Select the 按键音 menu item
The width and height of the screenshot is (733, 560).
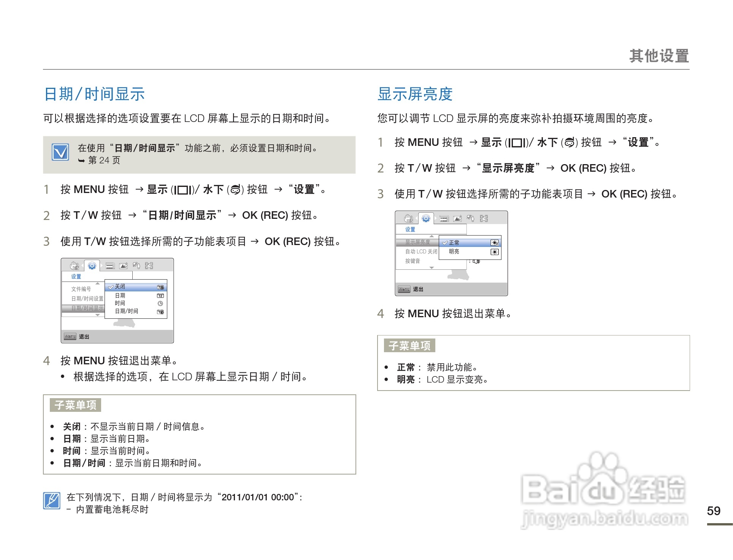click(413, 261)
